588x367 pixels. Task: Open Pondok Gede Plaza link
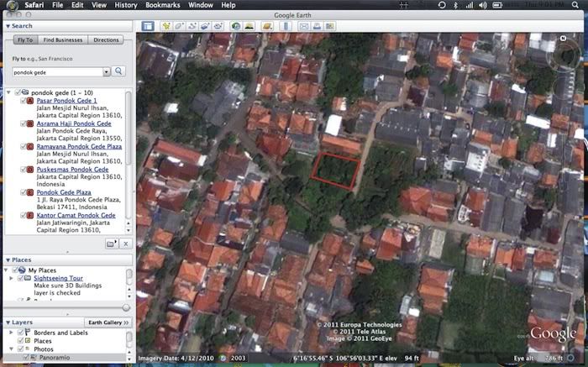tap(64, 192)
